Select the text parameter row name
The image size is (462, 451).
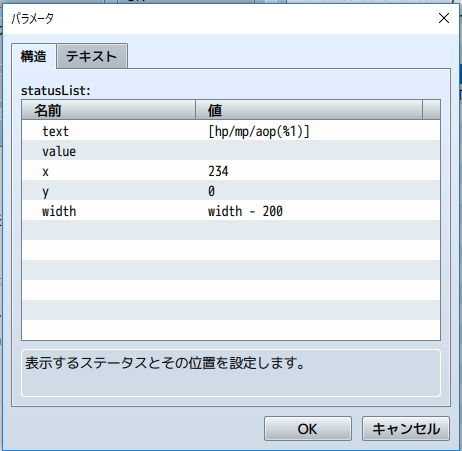pos(55,131)
